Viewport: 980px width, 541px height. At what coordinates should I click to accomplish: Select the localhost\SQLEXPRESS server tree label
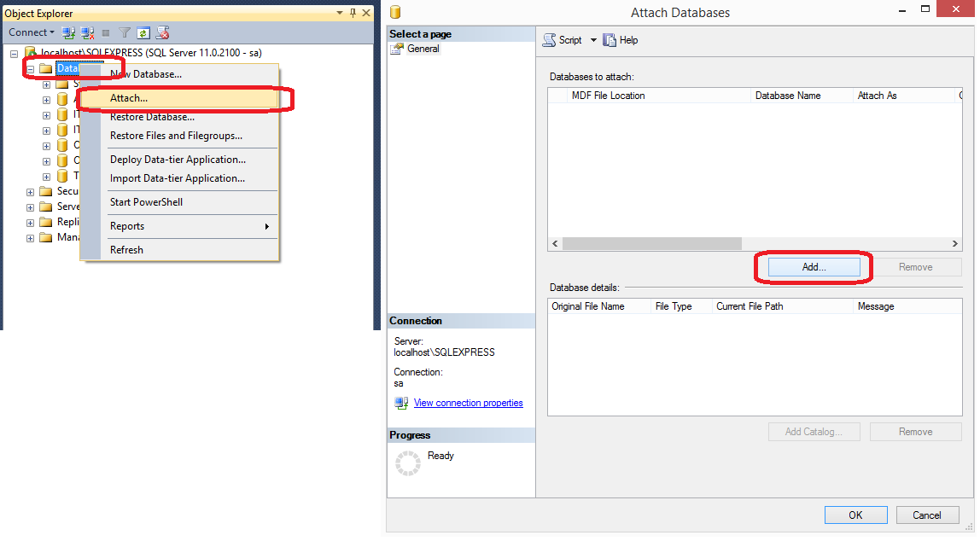click(x=150, y=52)
